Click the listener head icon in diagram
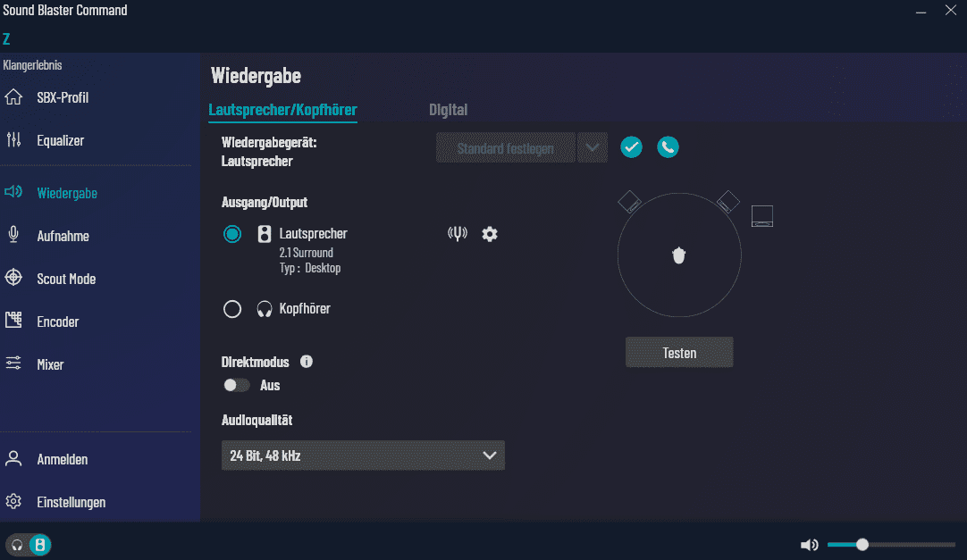 click(679, 255)
